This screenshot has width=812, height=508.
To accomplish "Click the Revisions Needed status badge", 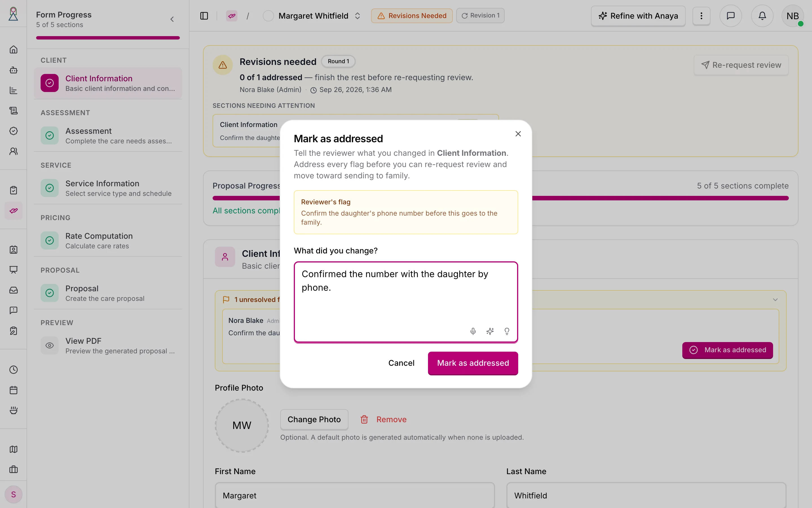I will coord(412,16).
